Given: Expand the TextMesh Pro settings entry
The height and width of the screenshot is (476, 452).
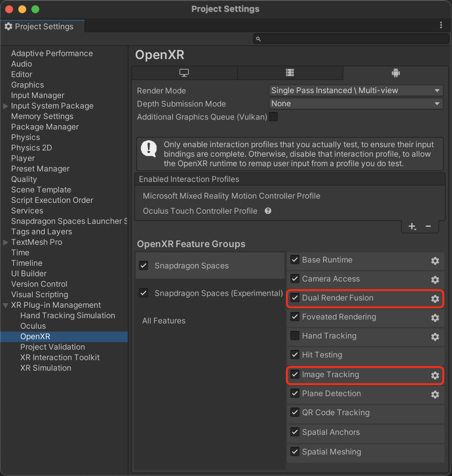Looking at the screenshot, I should (5, 242).
